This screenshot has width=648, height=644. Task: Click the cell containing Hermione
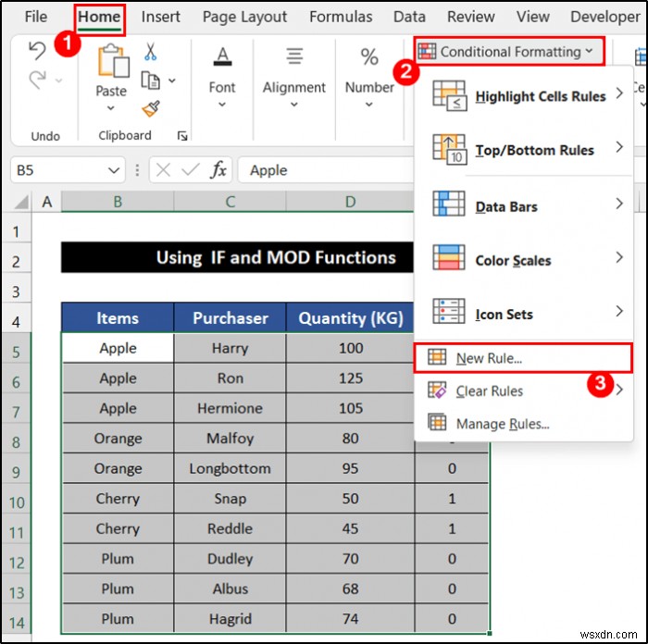230,408
